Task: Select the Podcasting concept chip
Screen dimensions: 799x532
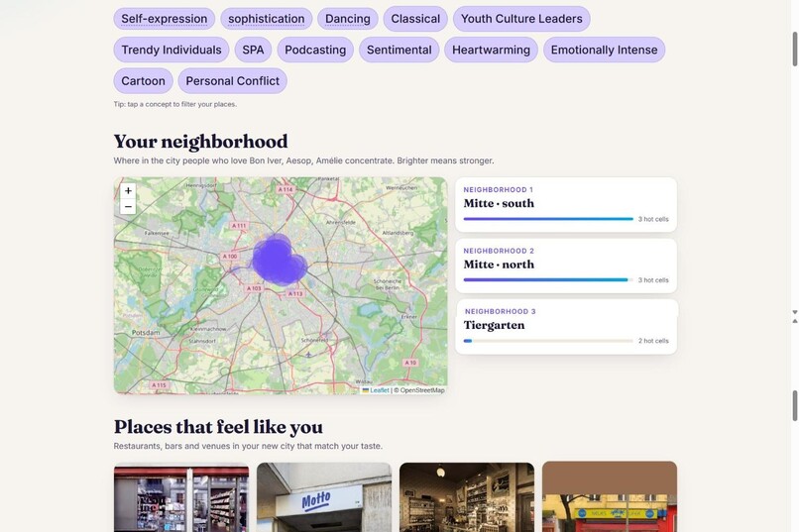Action: click(315, 50)
